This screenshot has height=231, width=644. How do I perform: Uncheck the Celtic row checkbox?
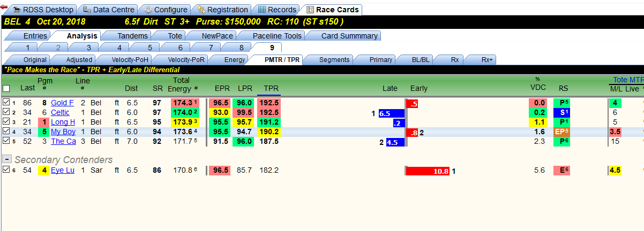[6, 112]
